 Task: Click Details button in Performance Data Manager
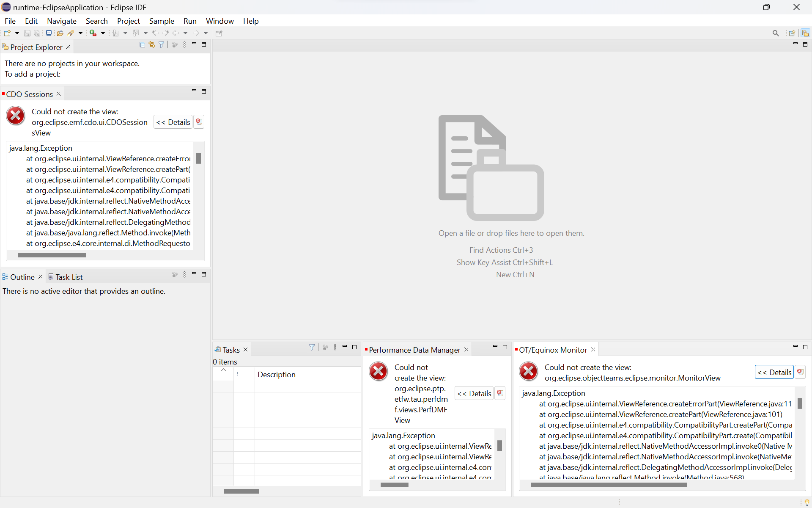474,393
